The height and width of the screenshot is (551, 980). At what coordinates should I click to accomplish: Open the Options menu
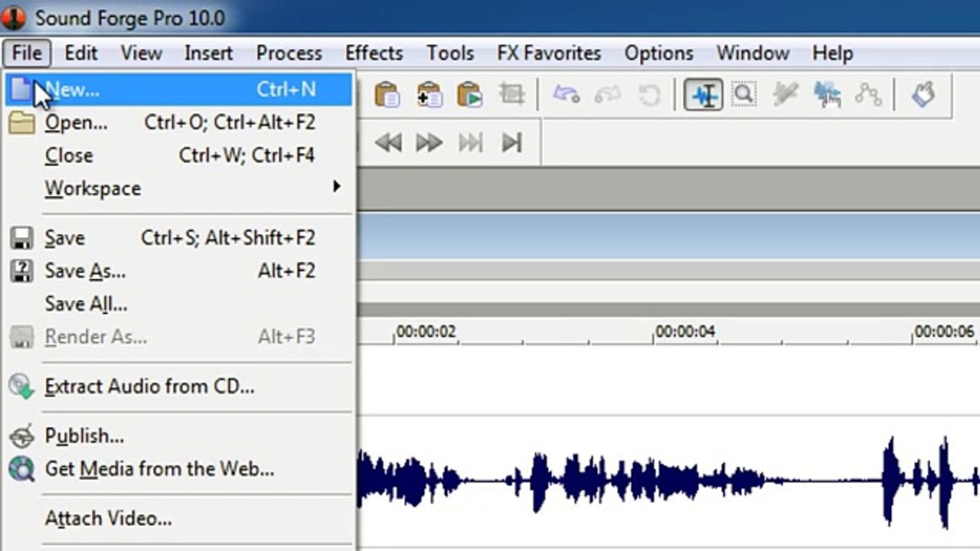[658, 54]
